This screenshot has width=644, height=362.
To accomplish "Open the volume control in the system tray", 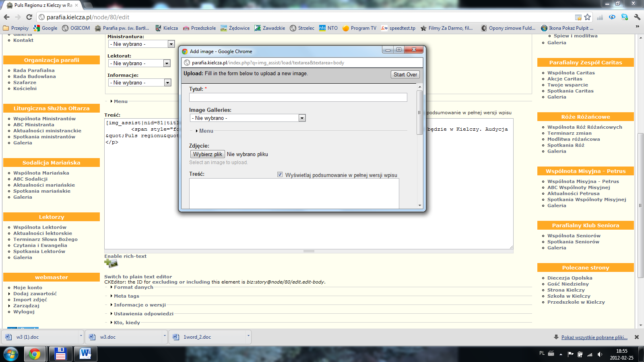I will click(x=600, y=354).
